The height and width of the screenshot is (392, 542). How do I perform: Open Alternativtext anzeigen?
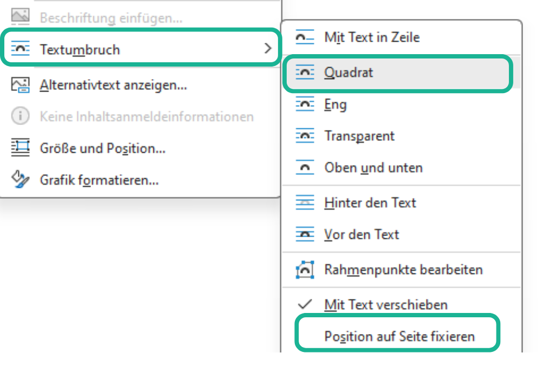[113, 85]
